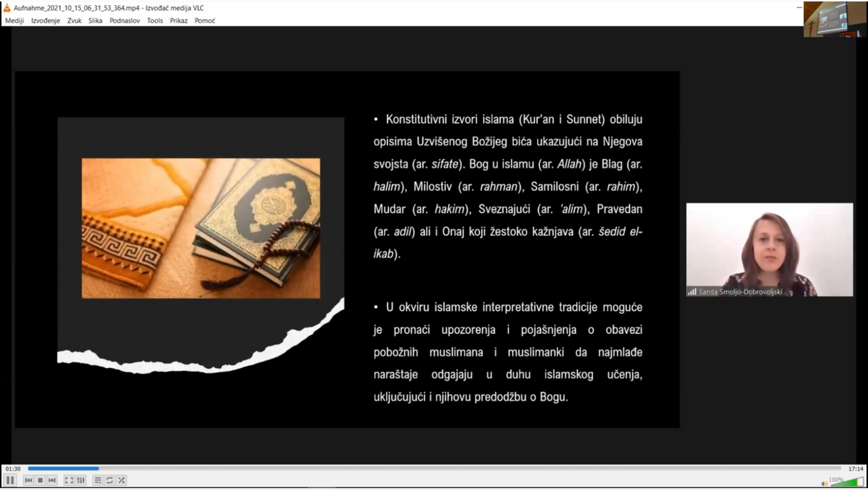Open the Tools menu
This screenshot has height=490, width=868.
[155, 20]
